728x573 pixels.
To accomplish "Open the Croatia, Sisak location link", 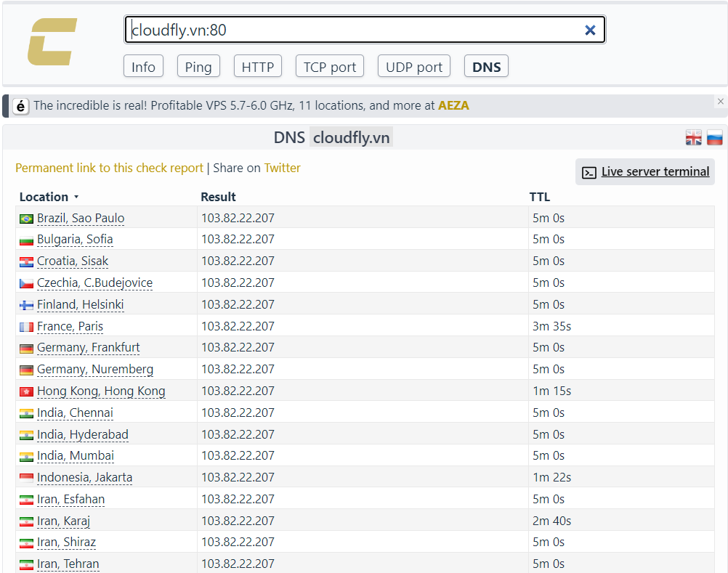I will pyautogui.click(x=73, y=261).
